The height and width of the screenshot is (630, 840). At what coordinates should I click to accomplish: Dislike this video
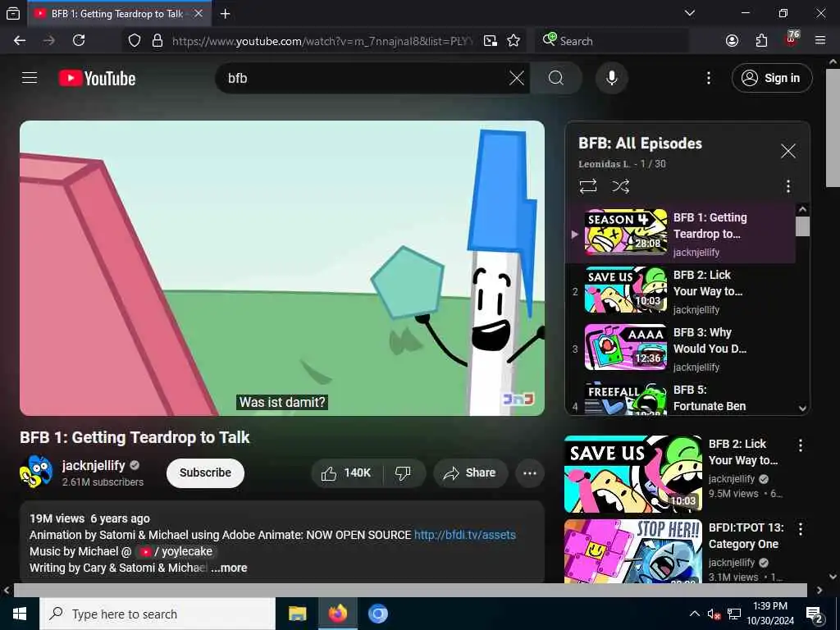(404, 472)
